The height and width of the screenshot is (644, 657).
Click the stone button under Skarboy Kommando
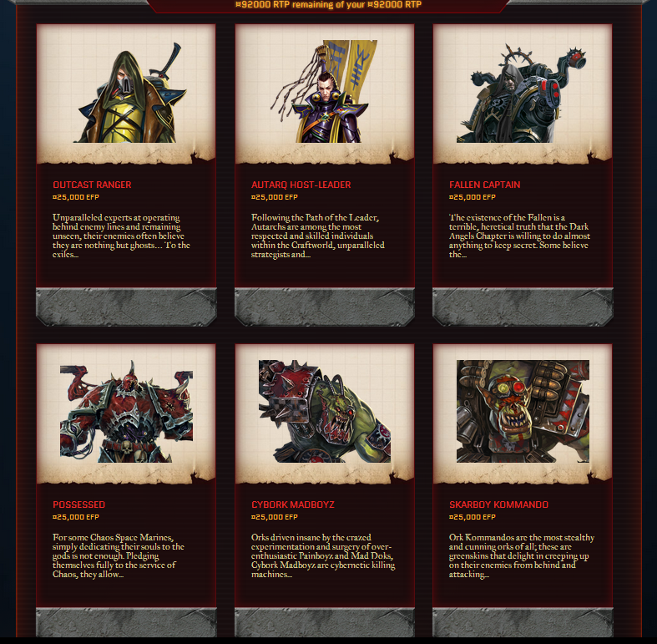click(523, 622)
